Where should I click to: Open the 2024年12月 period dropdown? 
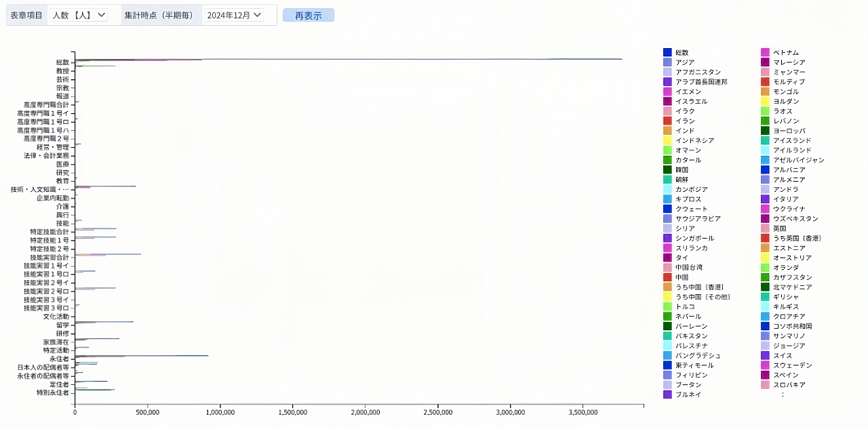235,15
